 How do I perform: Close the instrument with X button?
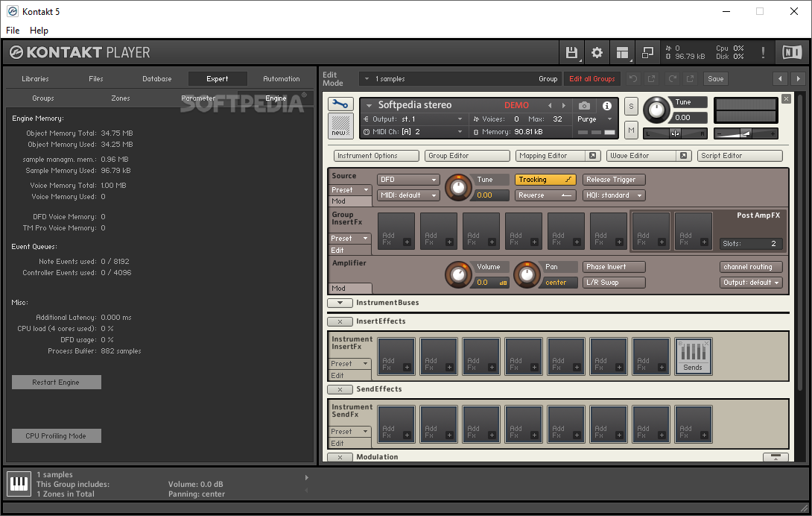click(786, 98)
